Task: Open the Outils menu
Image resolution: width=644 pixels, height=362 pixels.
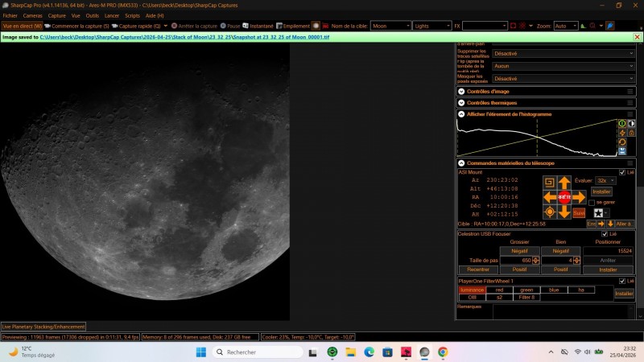Action: pyautogui.click(x=93, y=15)
